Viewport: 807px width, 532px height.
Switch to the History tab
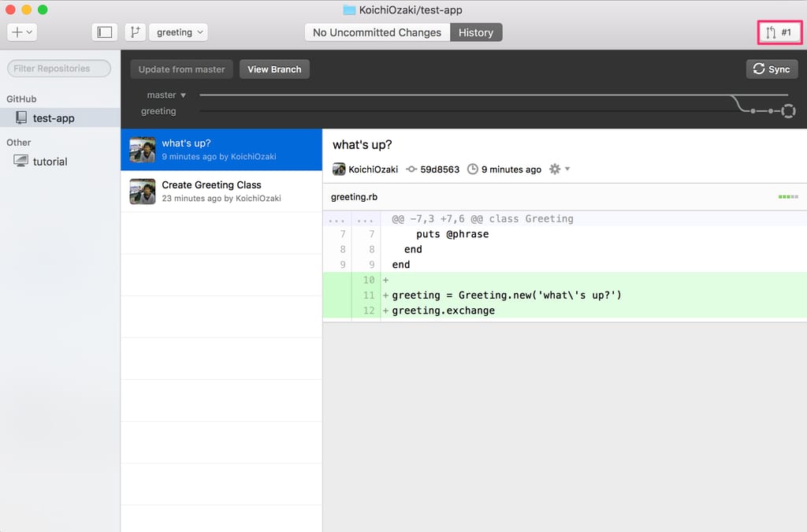coord(476,32)
